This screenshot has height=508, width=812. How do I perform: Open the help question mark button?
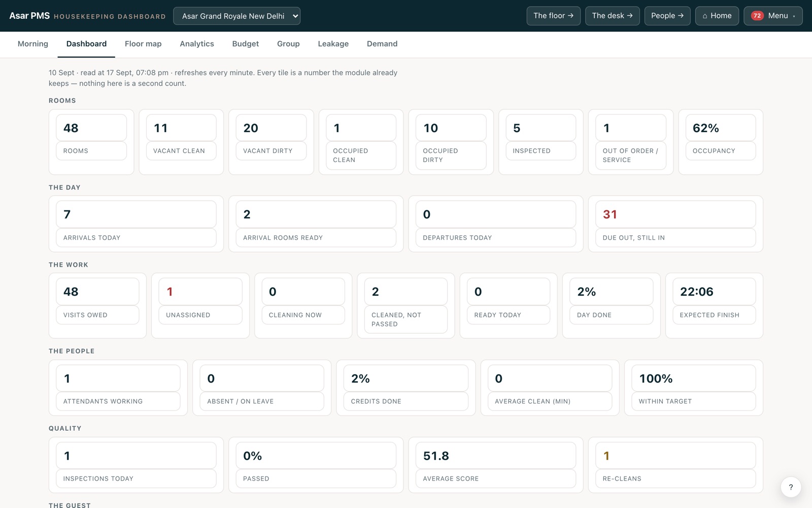(x=791, y=487)
